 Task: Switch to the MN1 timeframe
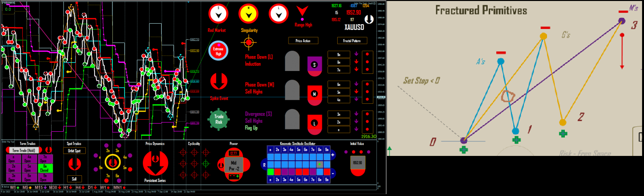[x=118, y=187]
